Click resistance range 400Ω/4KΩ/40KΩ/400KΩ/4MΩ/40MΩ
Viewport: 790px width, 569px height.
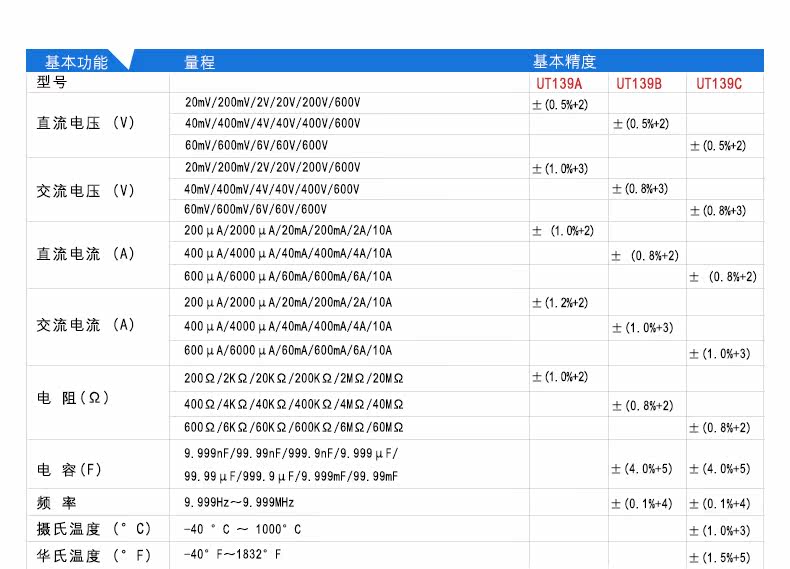pyautogui.click(x=293, y=404)
